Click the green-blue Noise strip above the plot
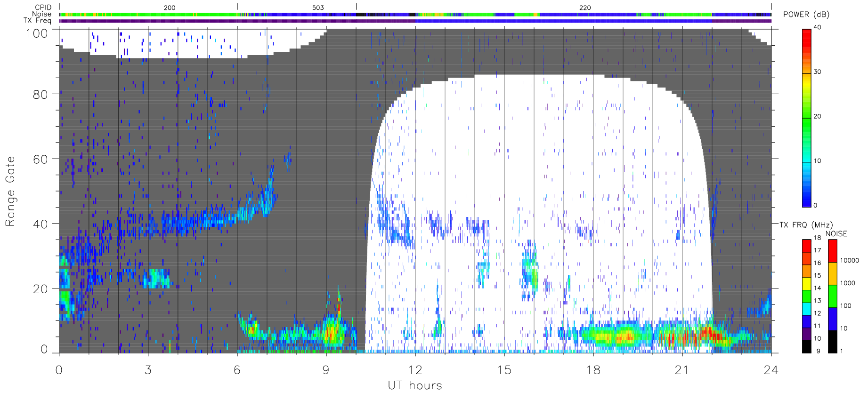The width and height of the screenshot is (868, 400). (x=415, y=15)
